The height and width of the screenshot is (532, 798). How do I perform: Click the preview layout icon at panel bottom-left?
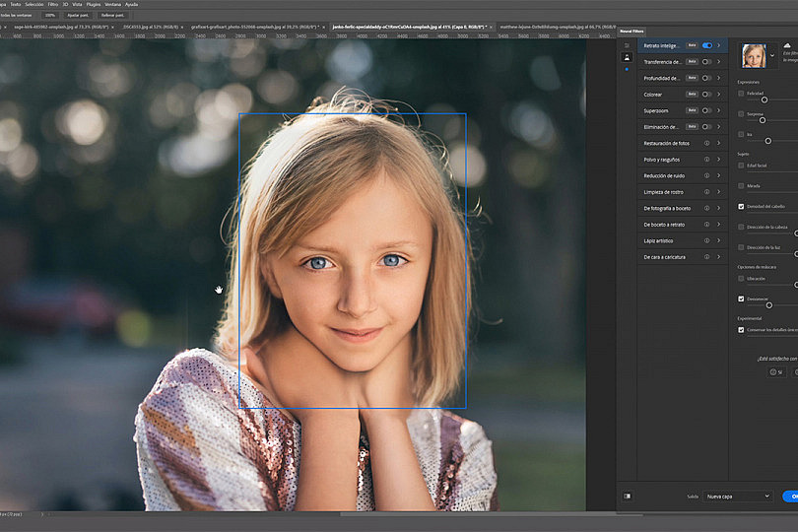tap(627, 496)
